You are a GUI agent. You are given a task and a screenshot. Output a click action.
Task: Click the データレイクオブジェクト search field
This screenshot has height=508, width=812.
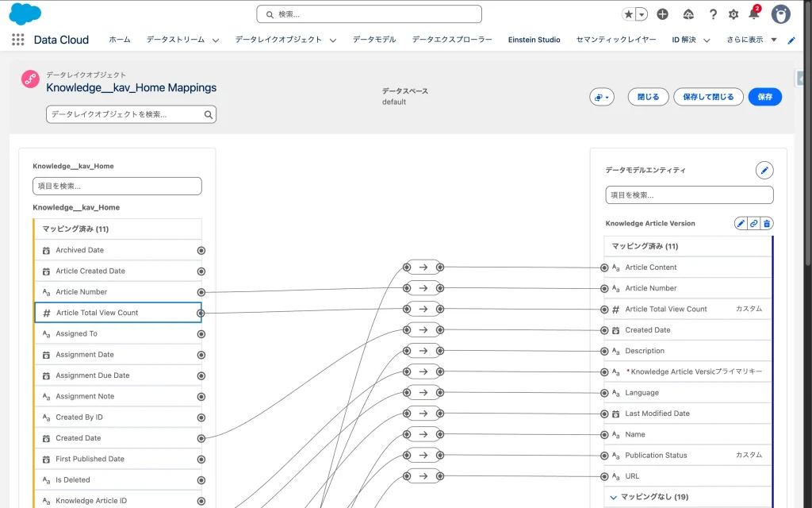coord(125,114)
